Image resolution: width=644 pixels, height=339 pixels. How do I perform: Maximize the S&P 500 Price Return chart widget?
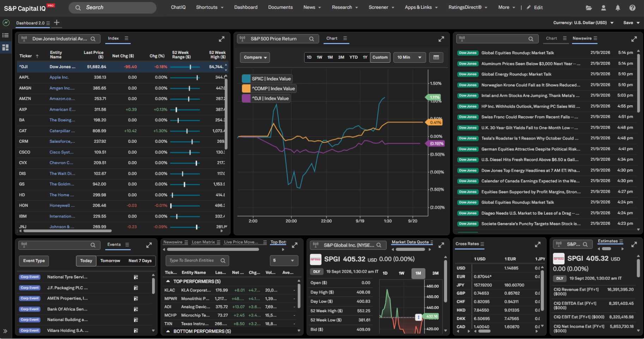441,39
